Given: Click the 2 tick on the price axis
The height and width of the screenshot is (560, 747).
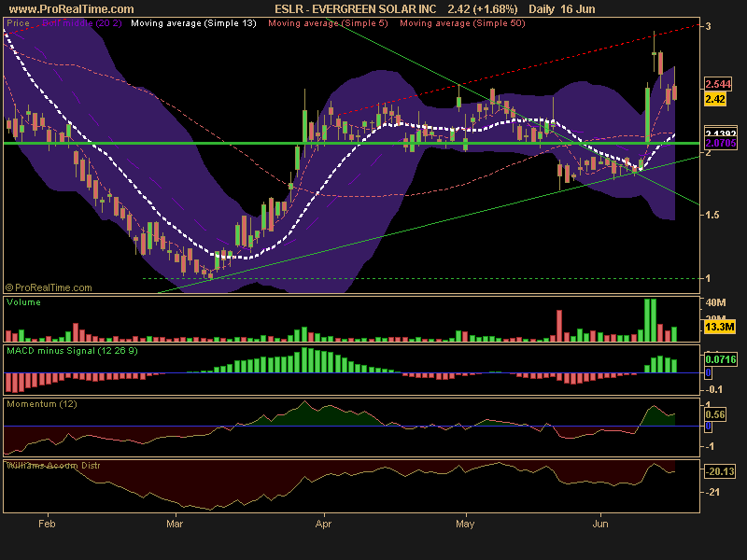Looking at the screenshot, I should click(x=709, y=152).
